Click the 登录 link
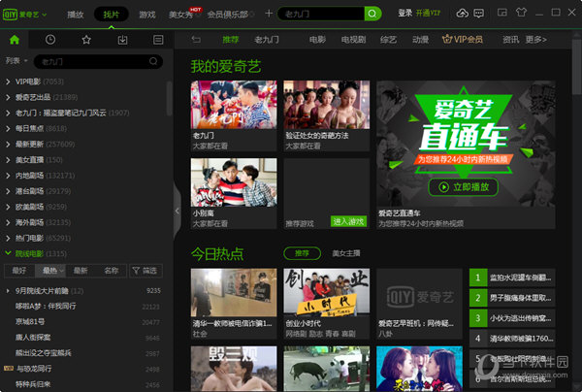 (404, 13)
